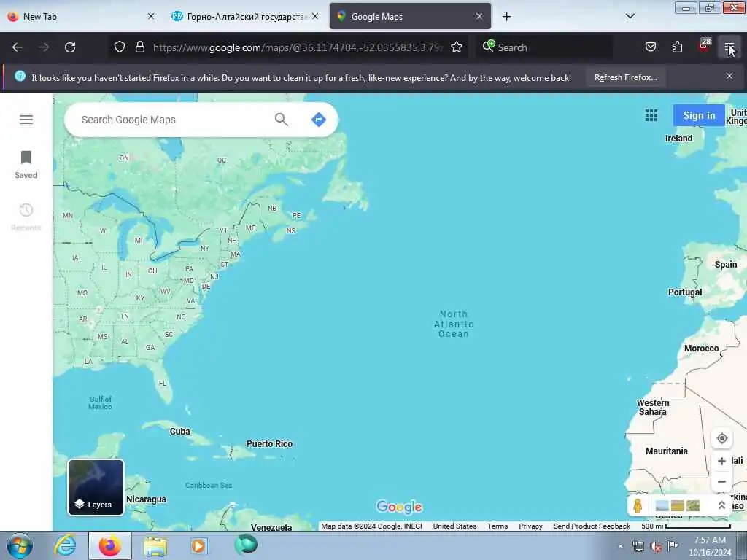Open Saved places in sidebar
The image size is (747, 560).
point(26,165)
